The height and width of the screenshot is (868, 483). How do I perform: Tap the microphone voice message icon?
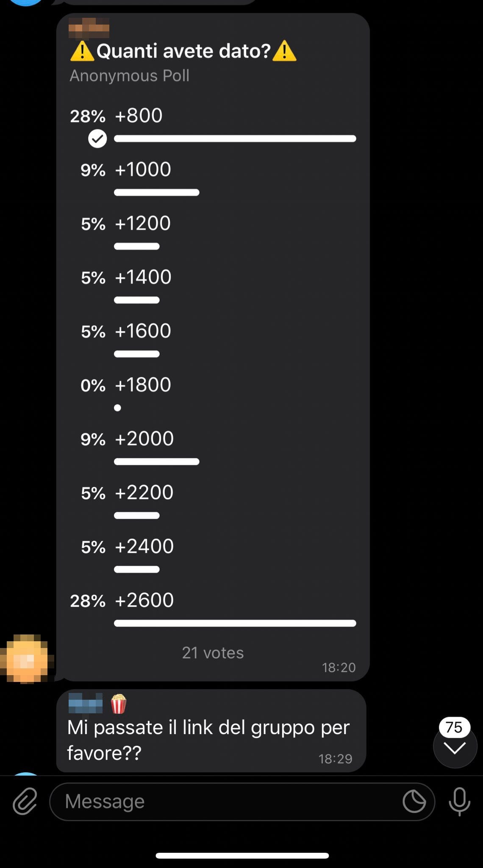459,801
